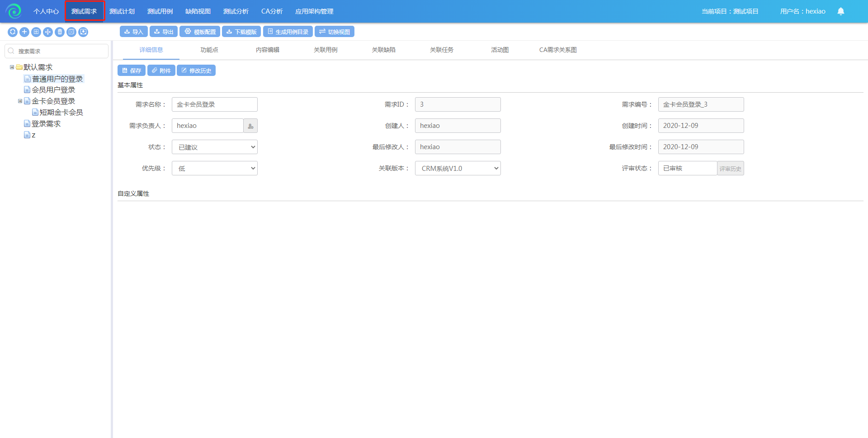Click the 评审历史 button
The height and width of the screenshot is (438, 868).
(x=730, y=169)
